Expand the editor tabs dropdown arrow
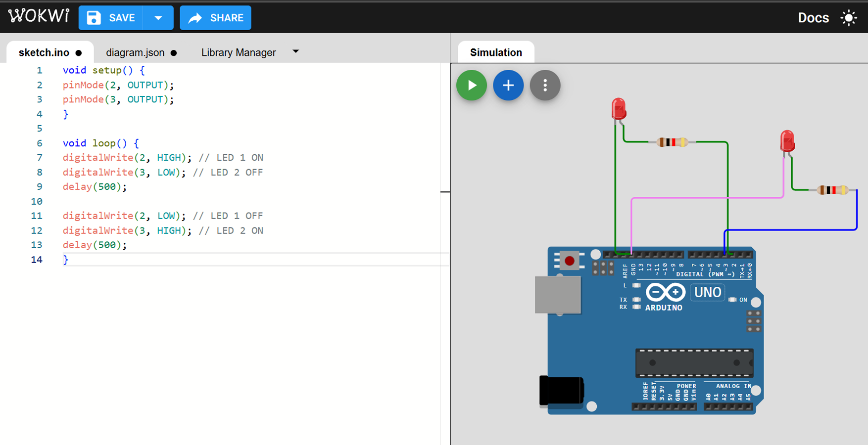Screen dimensions: 868x445 click(295, 51)
